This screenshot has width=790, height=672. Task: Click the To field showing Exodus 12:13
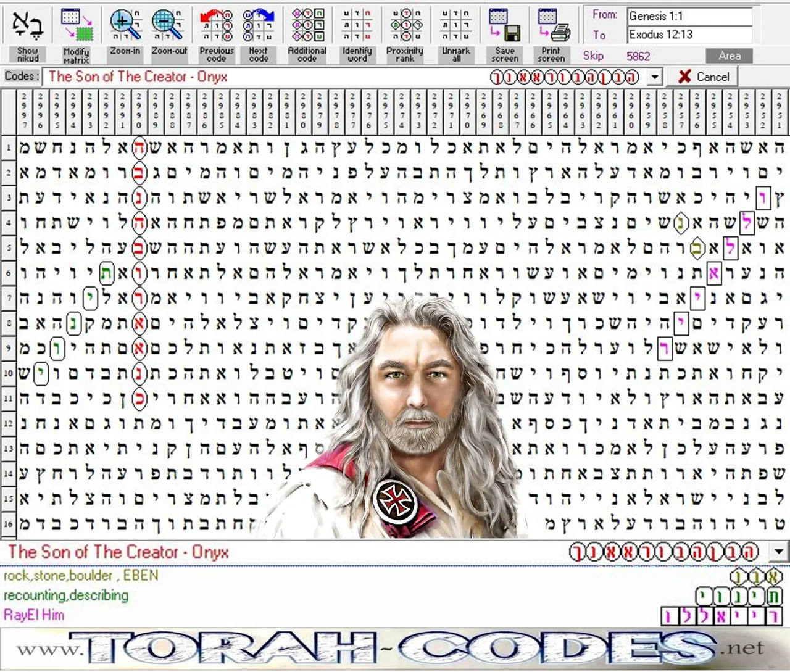(x=689, y=35)
